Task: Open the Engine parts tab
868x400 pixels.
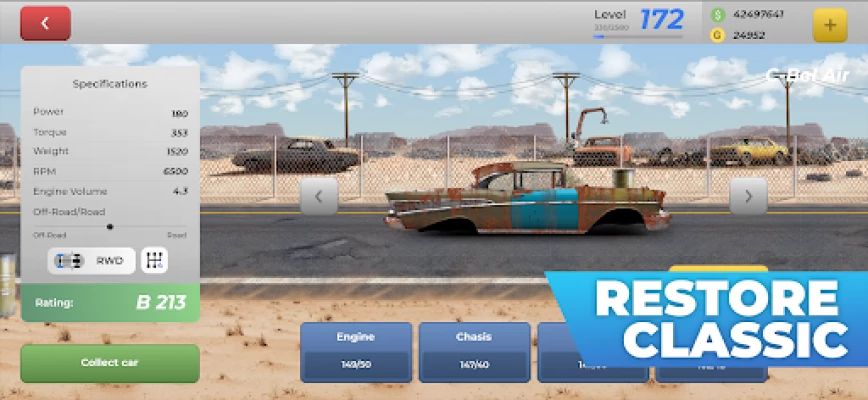Action: click(x=356, y=351)
